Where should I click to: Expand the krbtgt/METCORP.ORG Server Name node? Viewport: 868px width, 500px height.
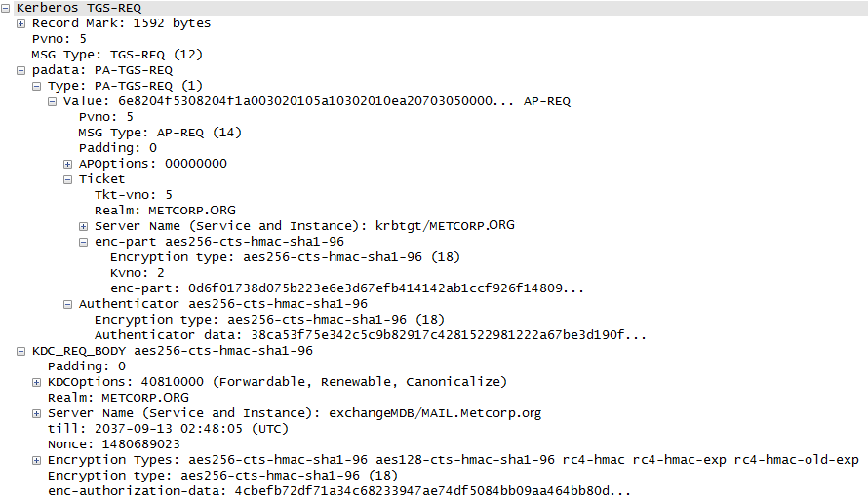[84, 226]
